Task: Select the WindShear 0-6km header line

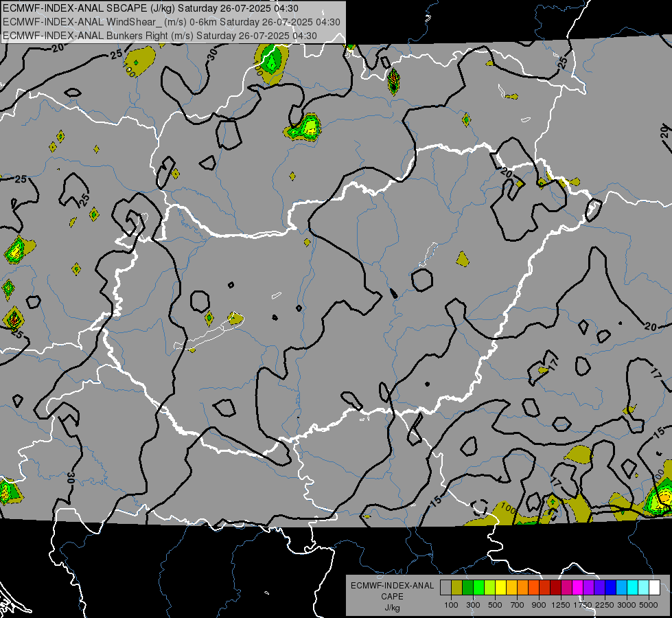Action: click(172, 22)
